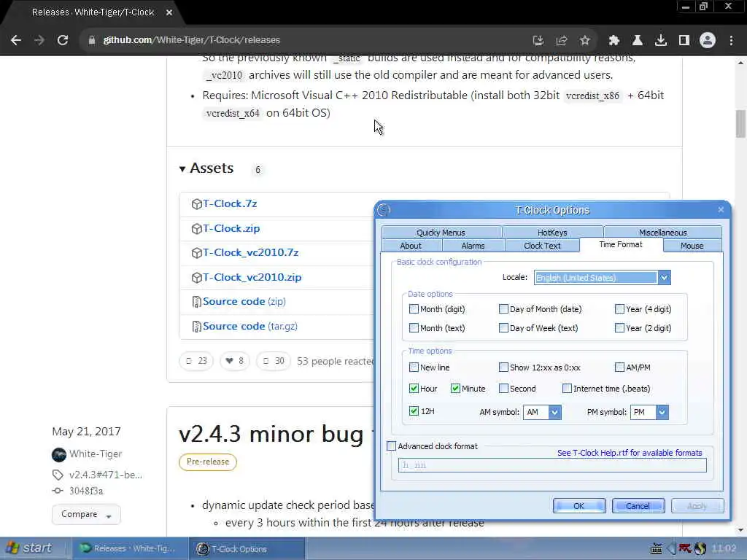Click the commit icon beside 3048f3a
Image resolution: width=747 pixels, height=560 pixels.
click(x=58, y=491)
